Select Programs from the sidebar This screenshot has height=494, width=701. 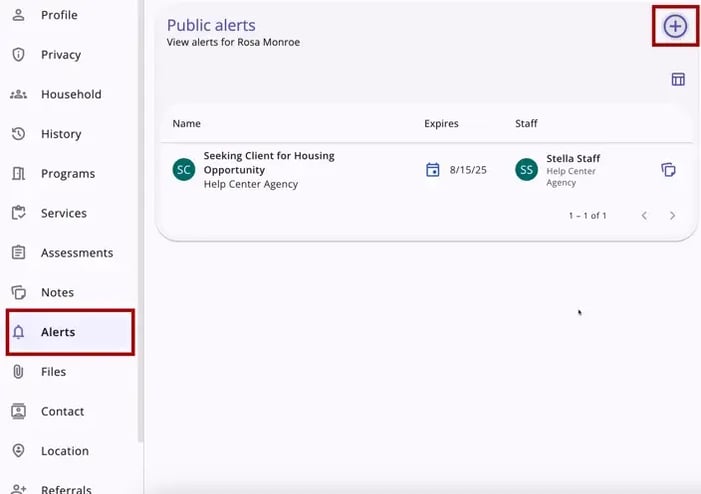click(67, 174)
